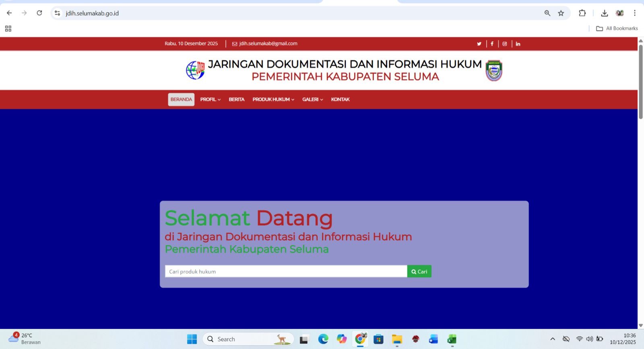Click the JDIH globe logo
The width and height of the screenshot is (644, 349).
[x=196, y=70]
